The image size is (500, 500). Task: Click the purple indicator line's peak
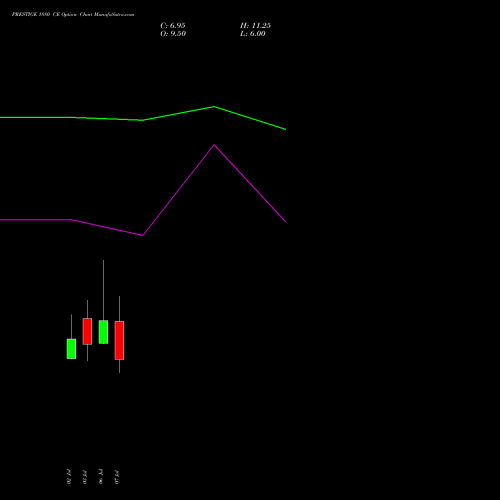[214, 145]
